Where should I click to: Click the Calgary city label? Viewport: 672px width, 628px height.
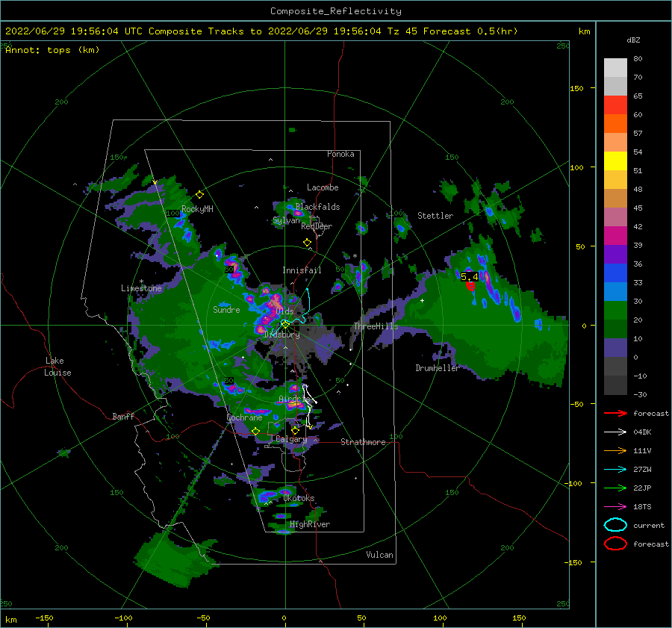(x=291, y=439)
